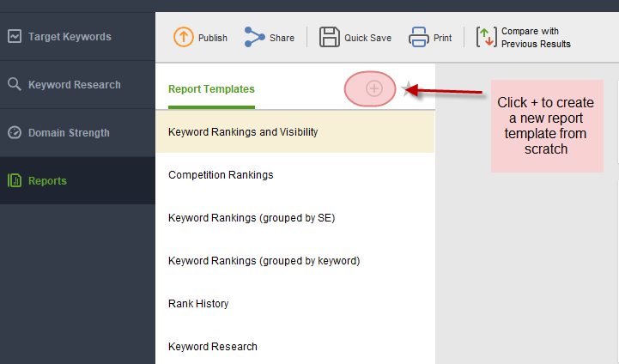Click the Print label in toolbar
The height and width of the screenshot is (364, 619).
[x=442, y=38]
